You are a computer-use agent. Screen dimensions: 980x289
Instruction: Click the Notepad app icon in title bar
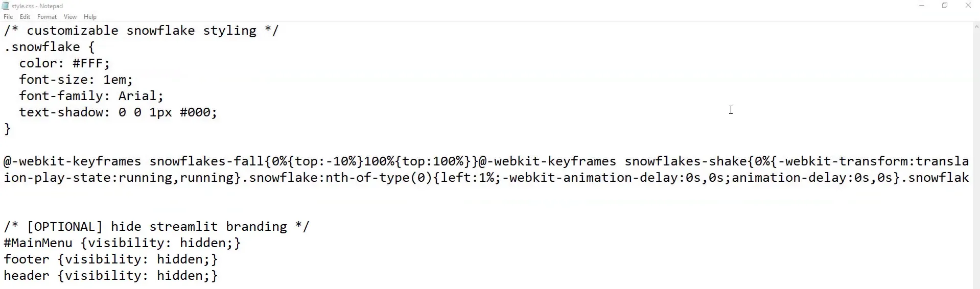(6, 6)
